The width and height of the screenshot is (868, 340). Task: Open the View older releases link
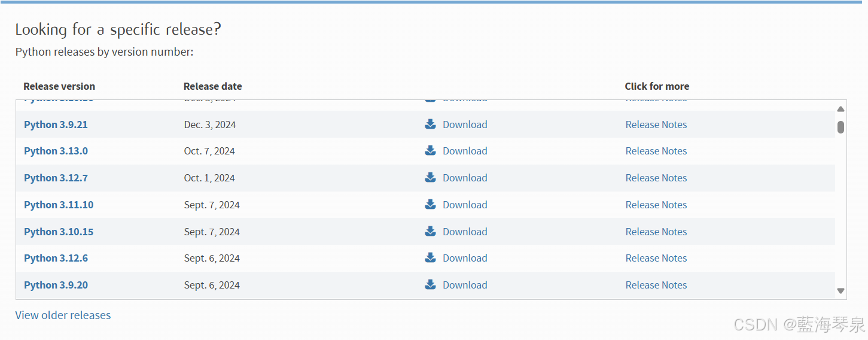pyautogui.click(x=63, y=315)
